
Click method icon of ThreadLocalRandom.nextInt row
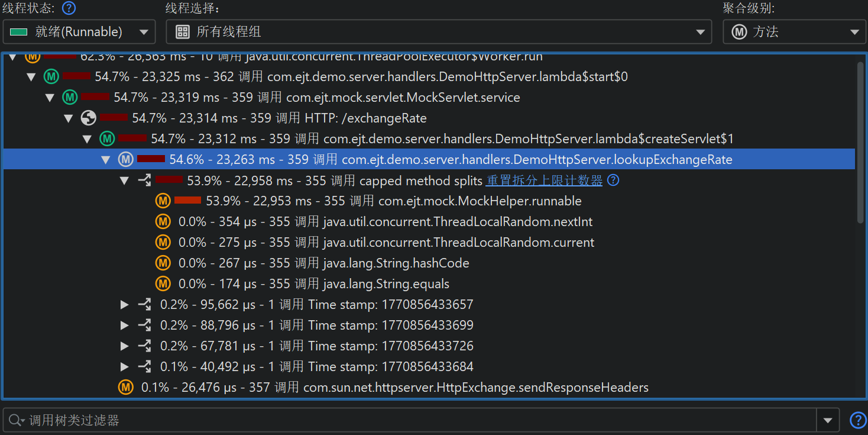(163, 221)
